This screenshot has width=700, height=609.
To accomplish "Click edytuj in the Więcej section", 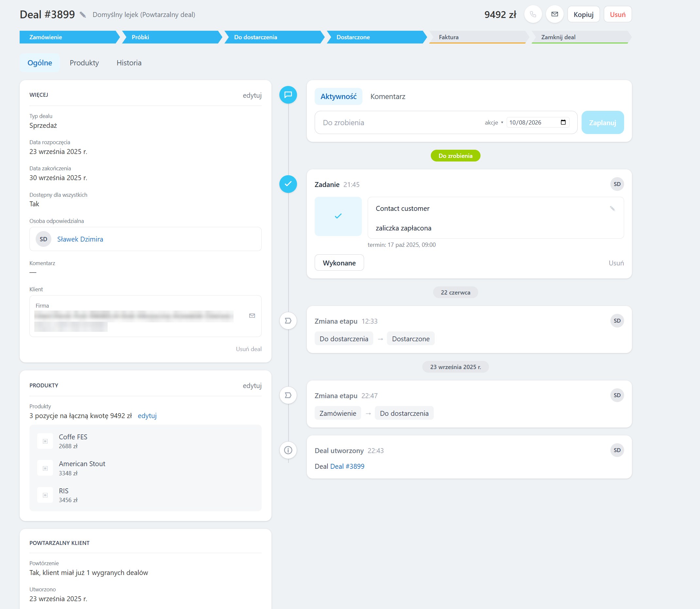I will click(x=252, y=95).
